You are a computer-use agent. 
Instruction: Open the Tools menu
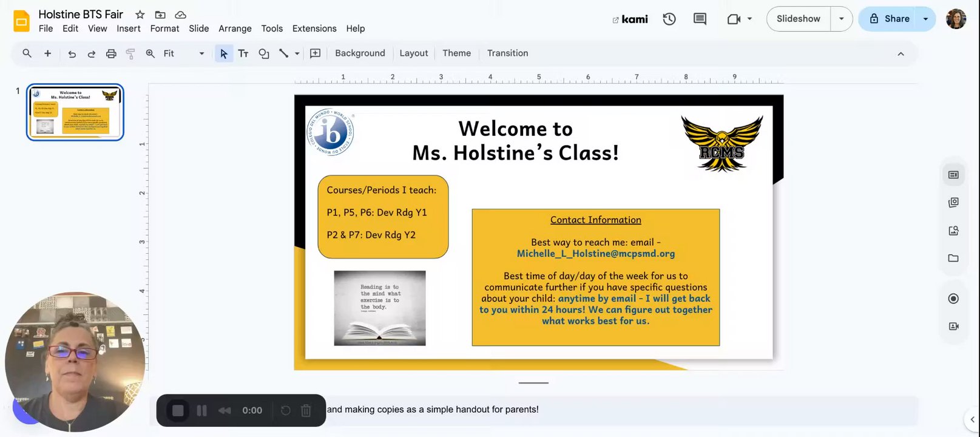point(272,29)
